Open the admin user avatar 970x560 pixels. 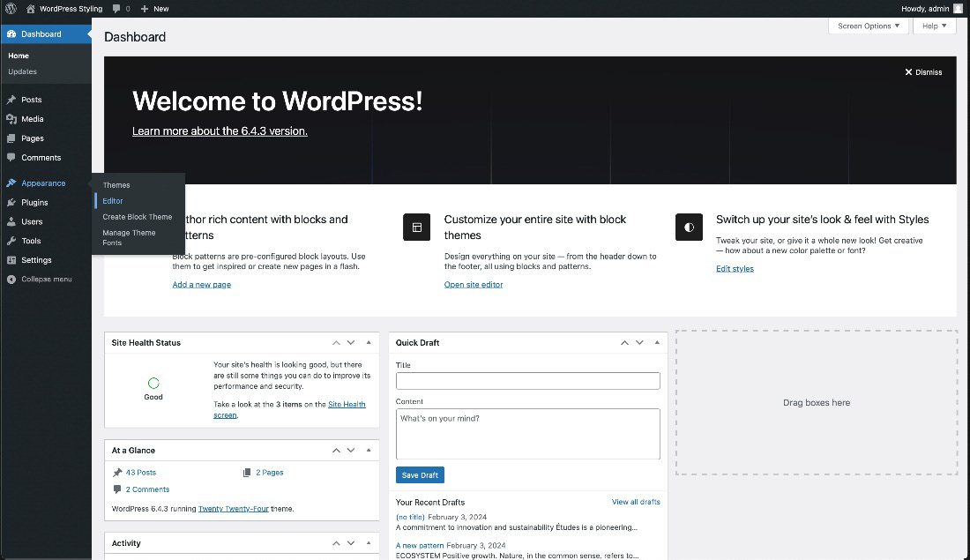coord(959,9)
